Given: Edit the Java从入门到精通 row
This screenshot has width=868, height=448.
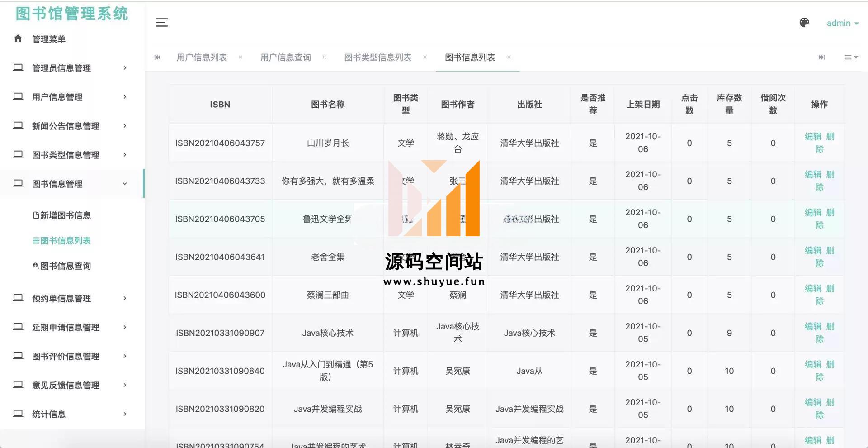Looking at the screenshot, I should point(813,364).
